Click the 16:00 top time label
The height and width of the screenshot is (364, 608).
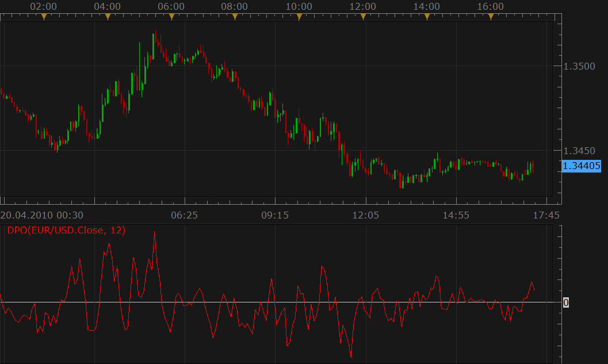(491, 6)
